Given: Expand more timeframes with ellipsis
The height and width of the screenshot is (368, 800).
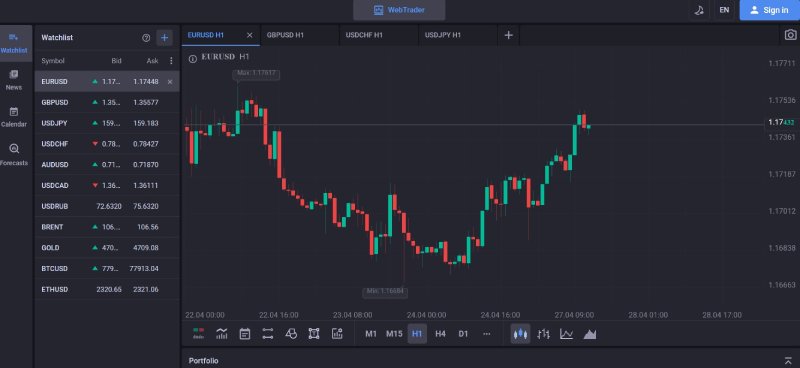Looking at the screenshot, I should [x=486, y=334].
